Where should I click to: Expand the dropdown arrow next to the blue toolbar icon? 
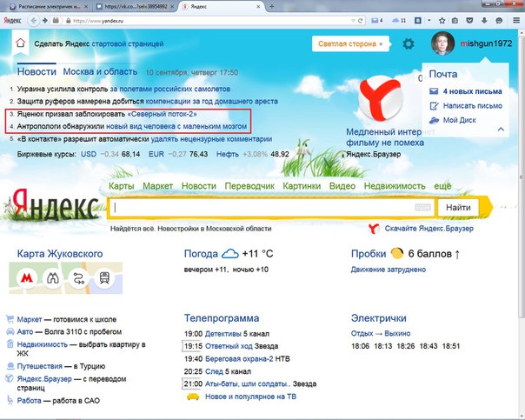pyautogui.click(x=429, y=20)
